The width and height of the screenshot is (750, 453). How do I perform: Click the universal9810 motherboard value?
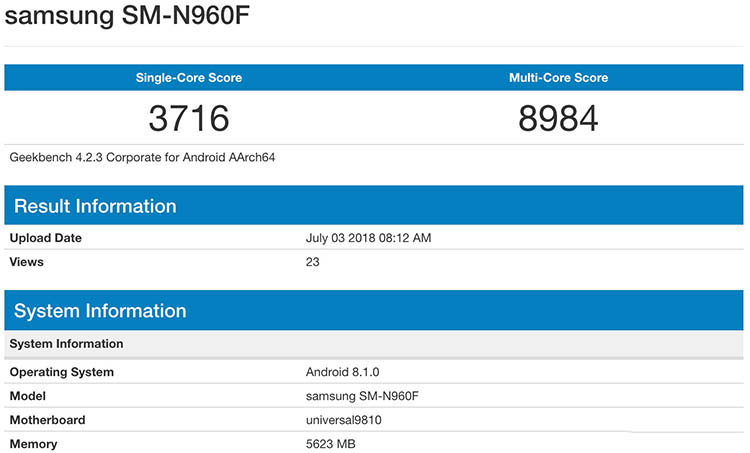coord(344,420)
